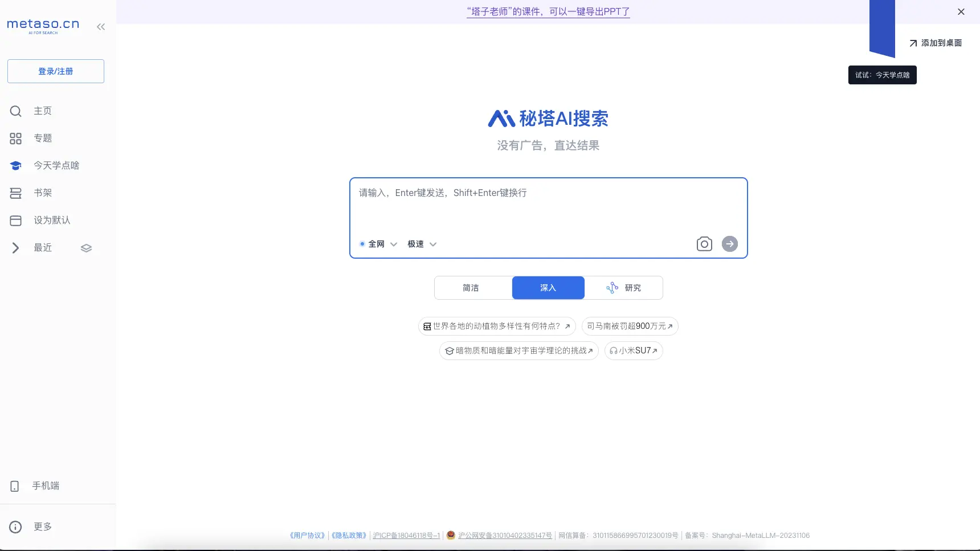The height and width of the screenshot is (551, 980).
Task: Click the police badge icon in footer
Action: tap(451, 535)
